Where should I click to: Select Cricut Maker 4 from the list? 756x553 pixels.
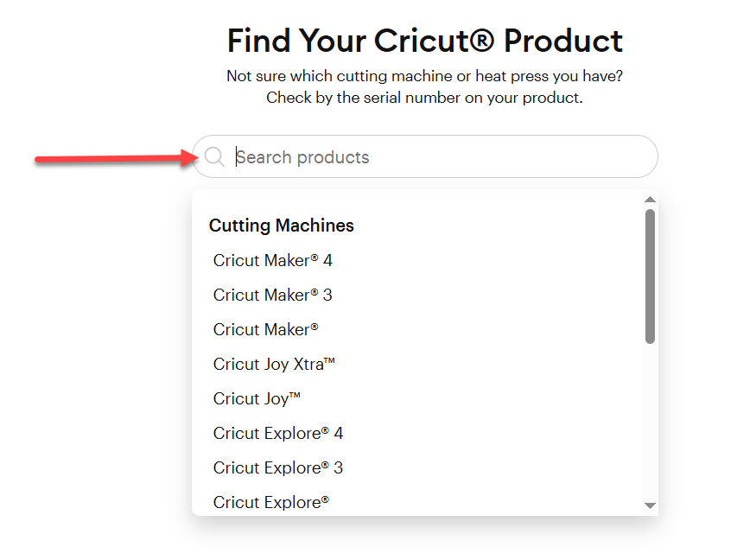pyautogui.click(x=272, y=260)
